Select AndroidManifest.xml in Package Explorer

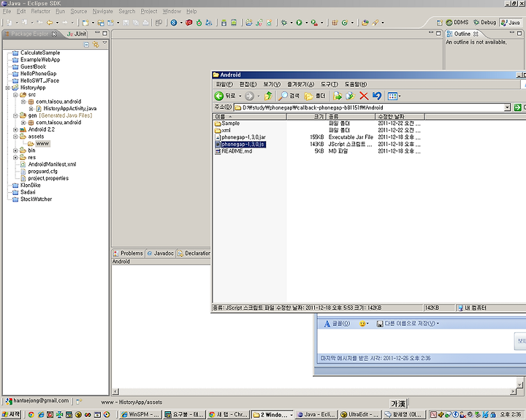[x=48, y=164]
